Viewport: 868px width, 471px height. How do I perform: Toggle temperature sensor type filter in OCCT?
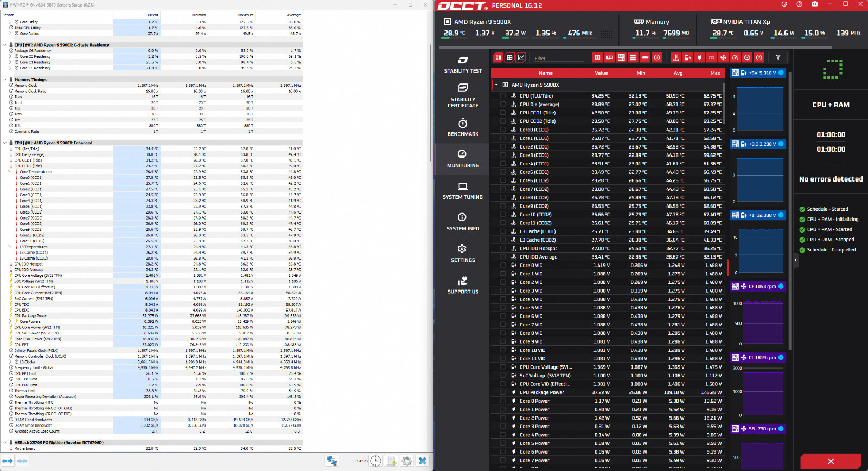click(675, 57)
